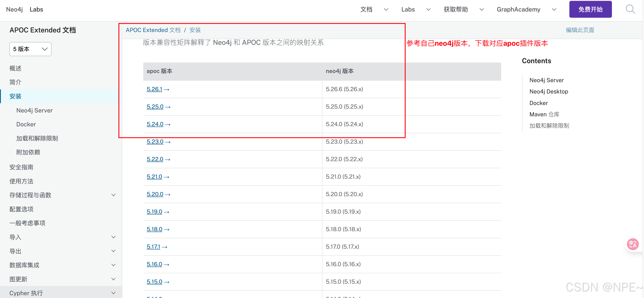644x298 pixels.
Task: Expand the GraphAcademy dropdown chevron
Action: click(x=554, y=9)
